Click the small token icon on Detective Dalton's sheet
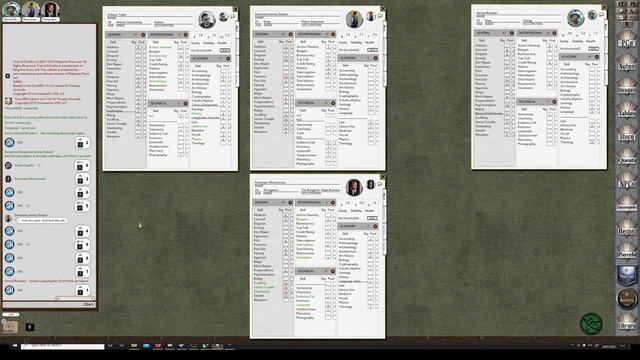The image size is (640, 360). [x=371, y=16]
